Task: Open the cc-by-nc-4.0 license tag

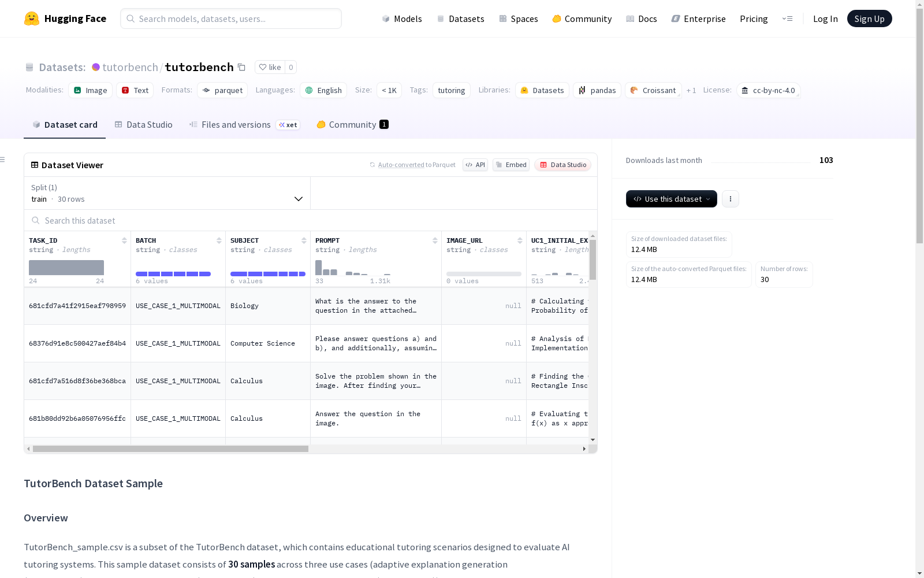Action: pyautogui.click(x=768, y=90)
